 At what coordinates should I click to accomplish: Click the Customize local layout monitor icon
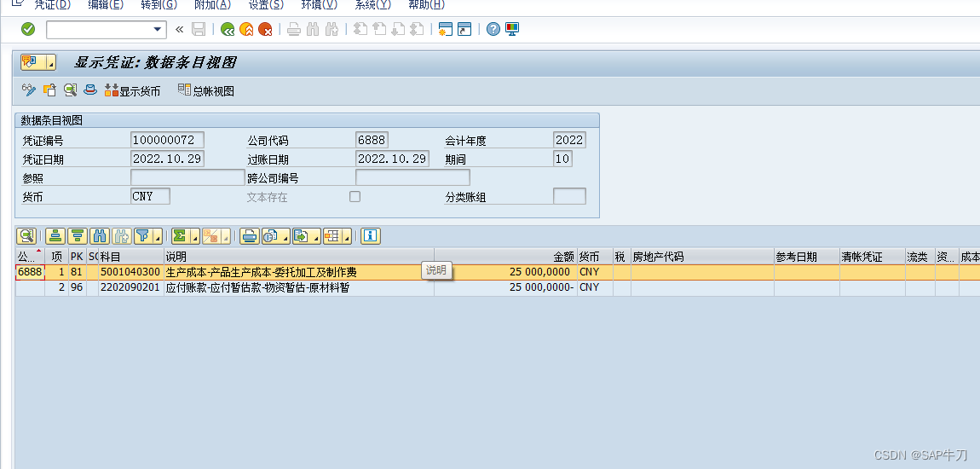[512, 29]
